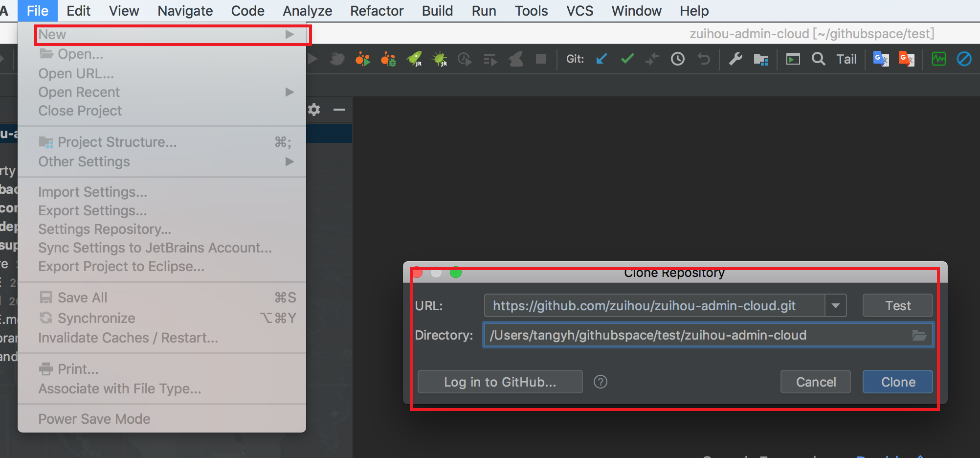Click the orange run-with-play microservices icon
This screenshot has height=458, width=980.
click(x=363, y=59)
